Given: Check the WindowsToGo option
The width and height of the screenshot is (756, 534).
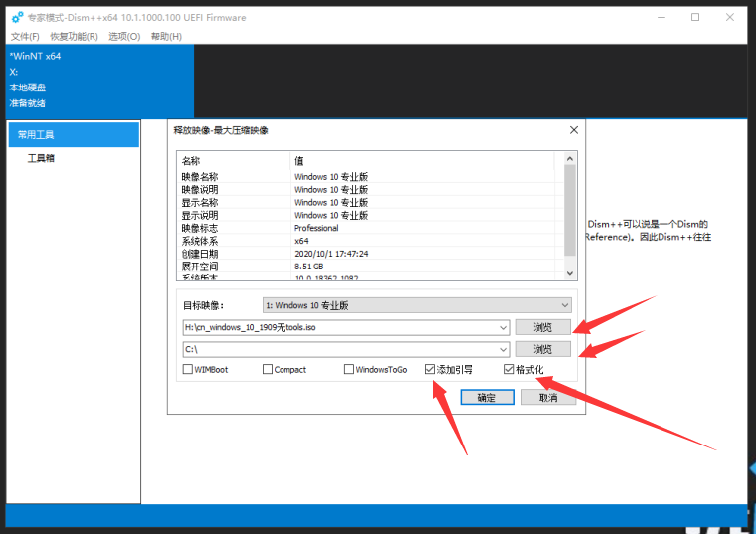Looking at the screenshot, I should pos(349,369).
